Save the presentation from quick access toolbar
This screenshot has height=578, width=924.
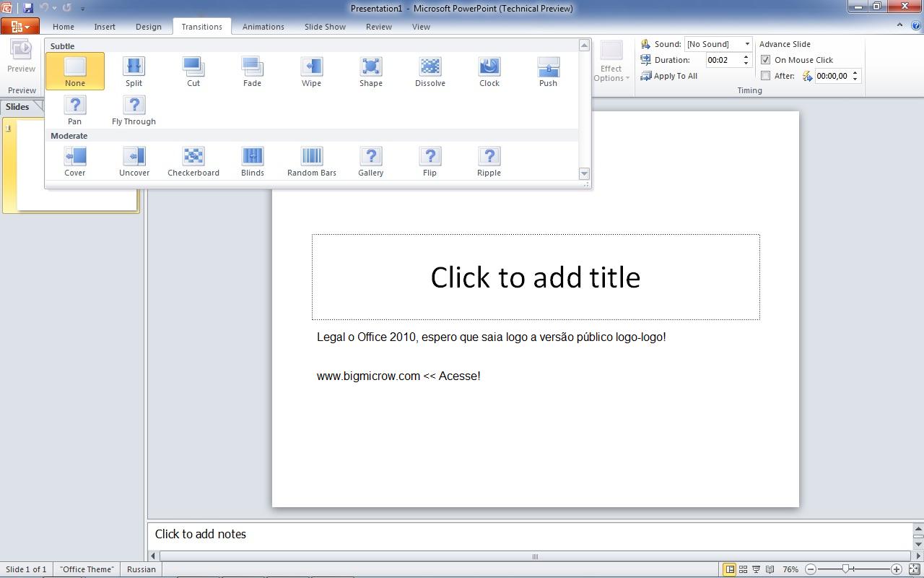28,8
